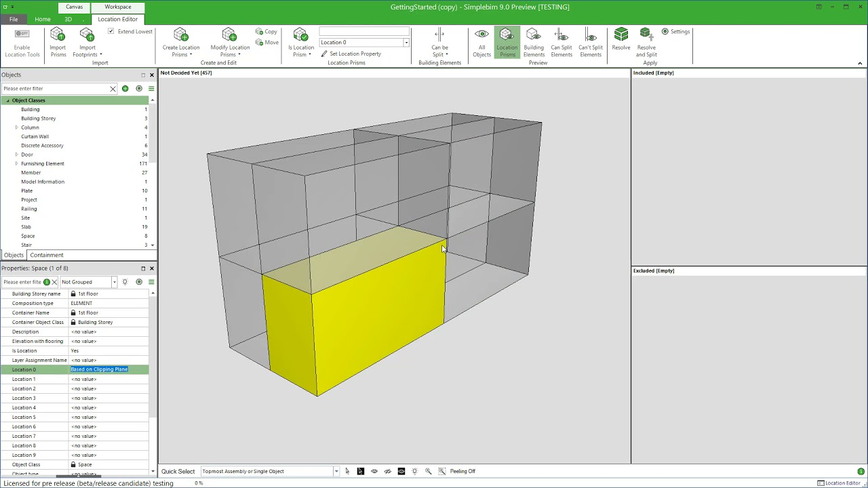Close the Objects panel
Screen dimensions: 868x488
pyautogui.click(x=152, y=75)
